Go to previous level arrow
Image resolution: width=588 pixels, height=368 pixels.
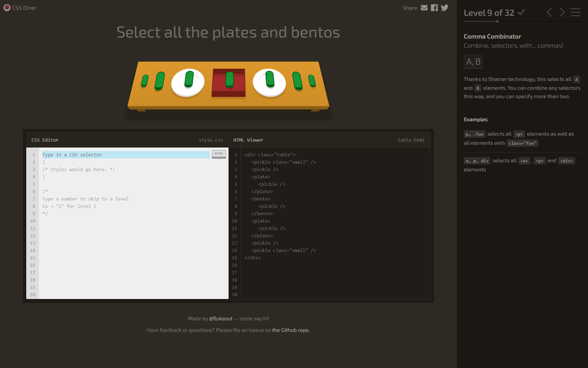tap(549, 13)
